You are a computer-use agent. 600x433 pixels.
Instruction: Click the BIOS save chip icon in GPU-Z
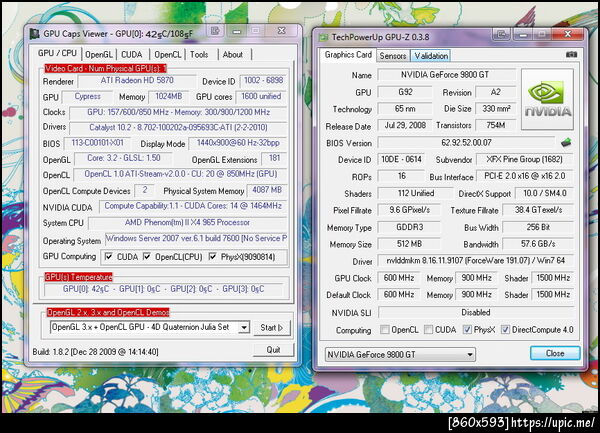point(566,143)
